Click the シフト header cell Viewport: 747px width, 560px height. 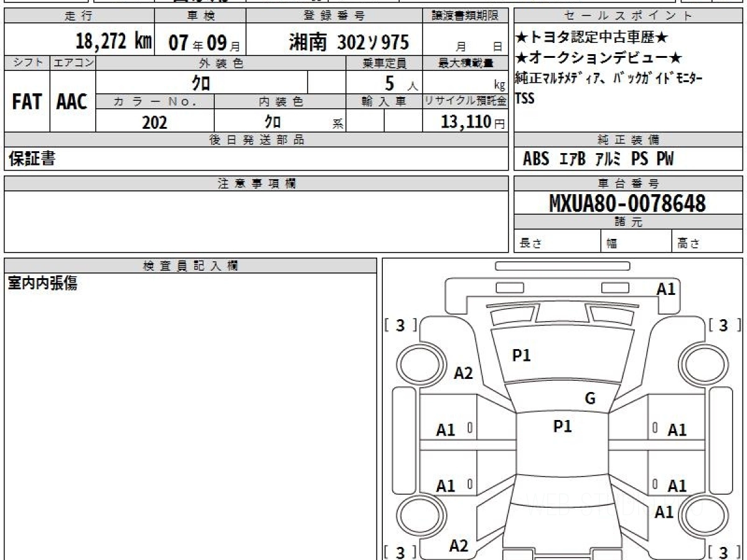(27, 63)
